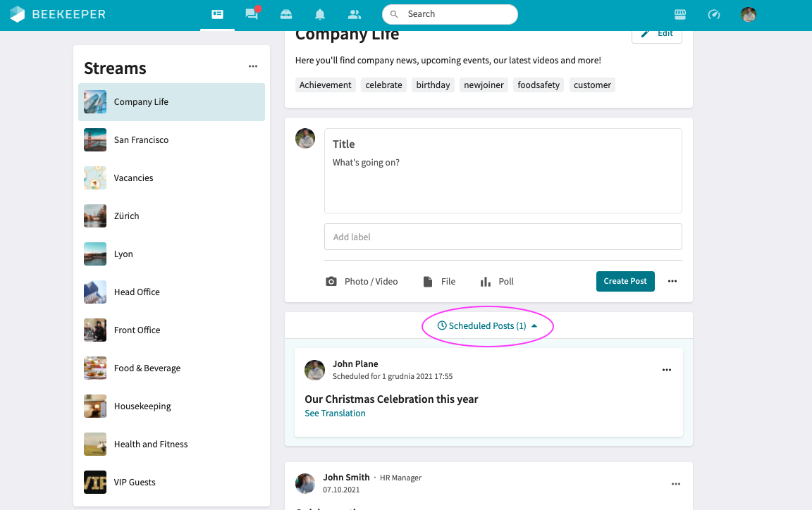Open the people directory icon
This screenshot has height=510, width=812.
point(355,14)
